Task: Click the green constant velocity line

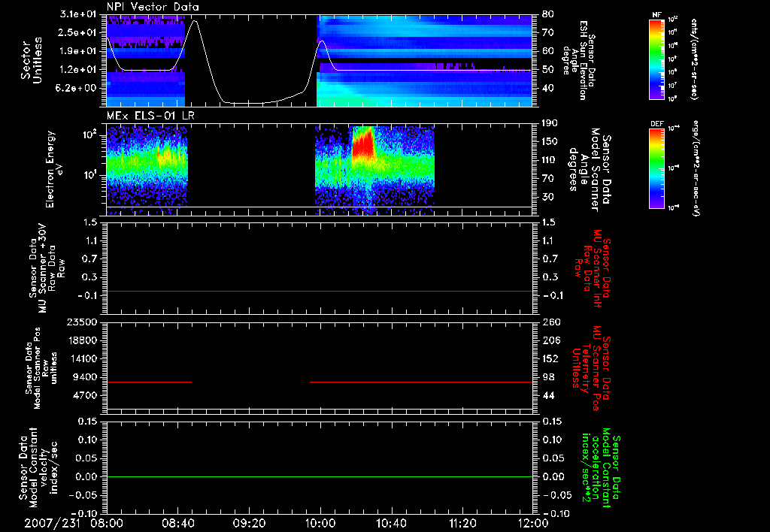Action: coord(320,476)
